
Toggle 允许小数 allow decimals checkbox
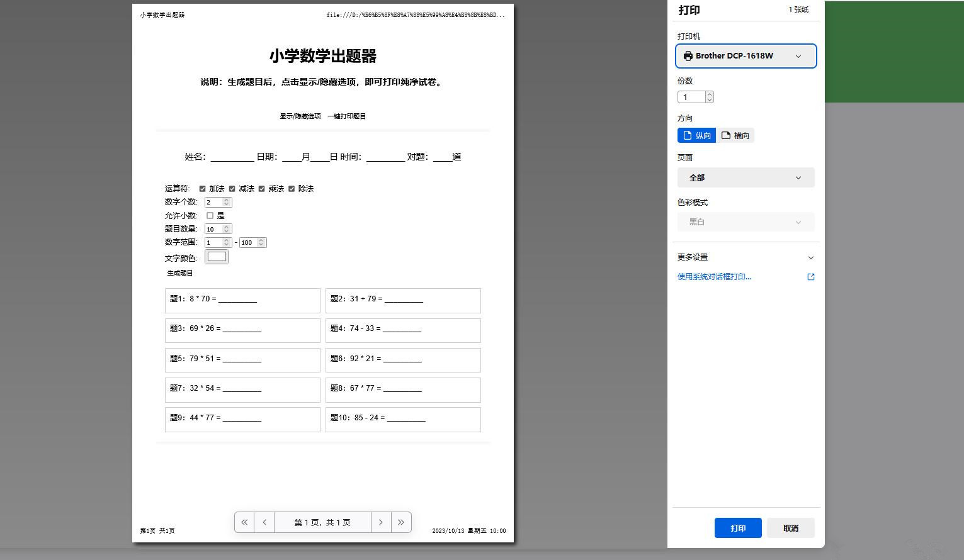[210, 215]
